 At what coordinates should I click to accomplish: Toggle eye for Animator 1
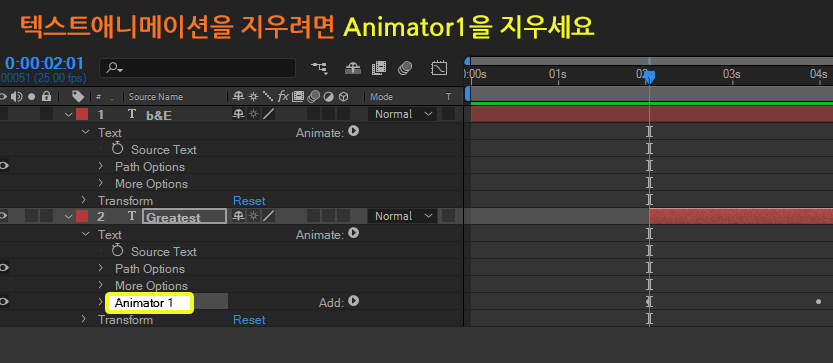coord(4,302)
